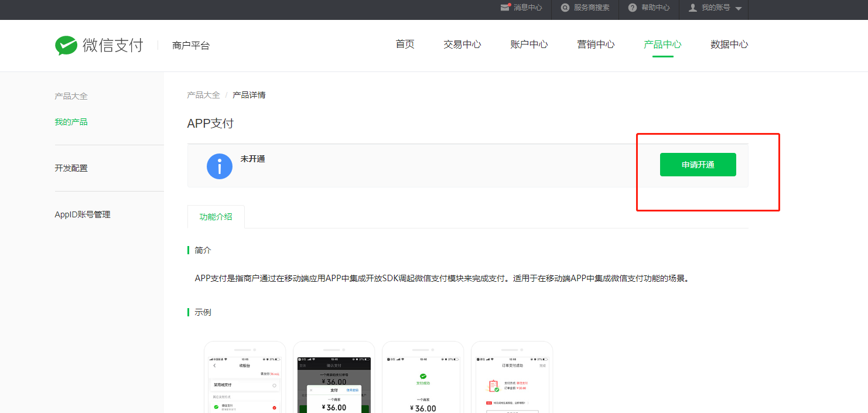Open 帮助中心 in top bar
The image size is (868, 413).
point(655,8)
